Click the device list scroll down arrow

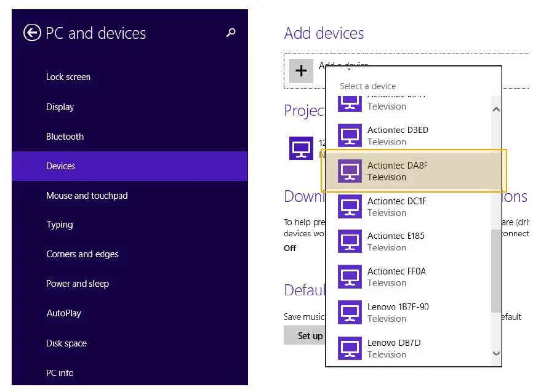point(496,353)
